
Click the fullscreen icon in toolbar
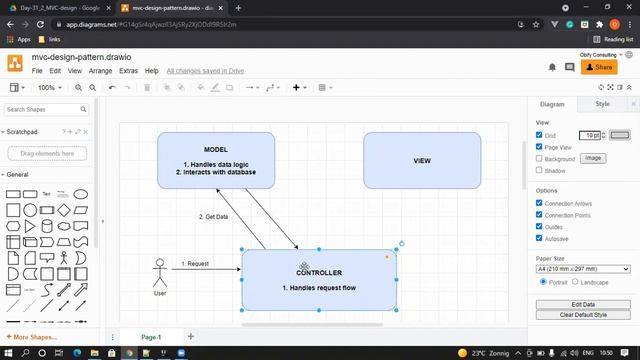point(611,87)
